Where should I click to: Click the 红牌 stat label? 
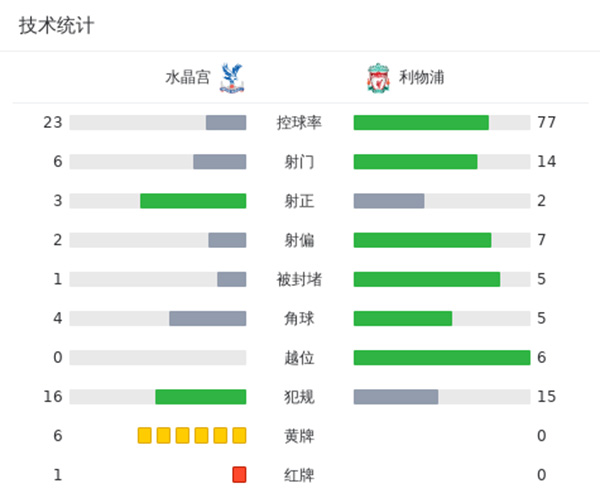(x=299, y=475)
